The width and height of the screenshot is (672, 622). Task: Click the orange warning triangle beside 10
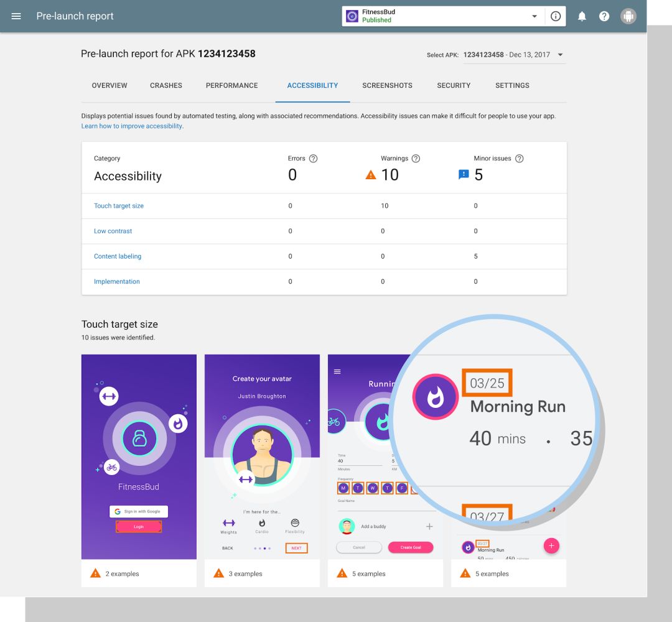[x=370, y=175]
